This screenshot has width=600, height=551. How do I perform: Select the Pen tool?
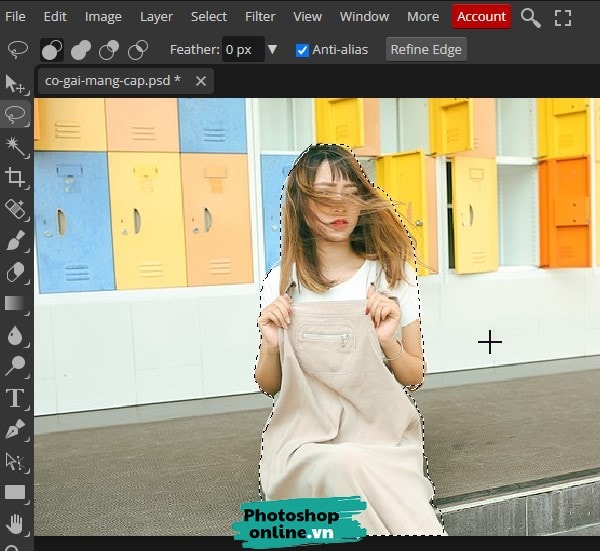(x=15, y=429)
